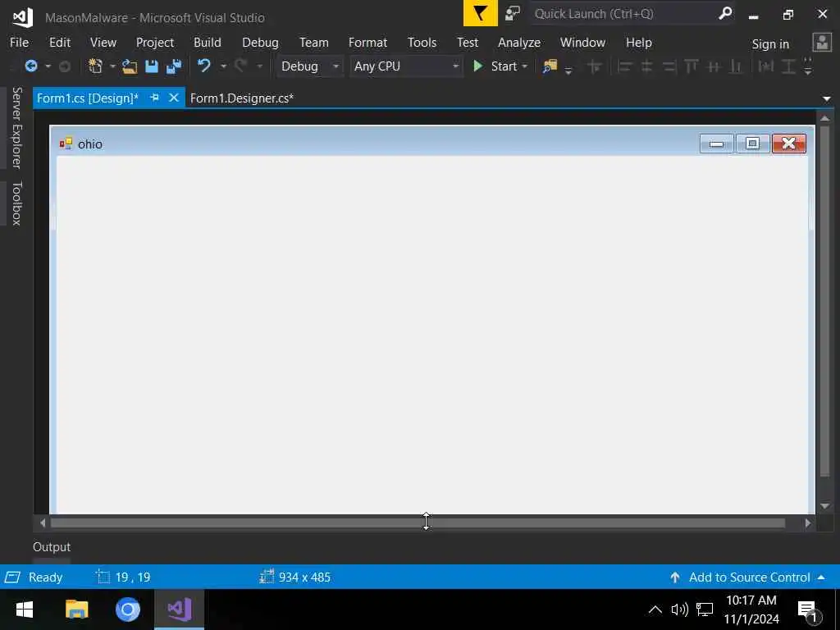Save the current file with the floppy icon
Image resolution: width=840 pixels, height=630 pixels.
(x=152, y=66)
